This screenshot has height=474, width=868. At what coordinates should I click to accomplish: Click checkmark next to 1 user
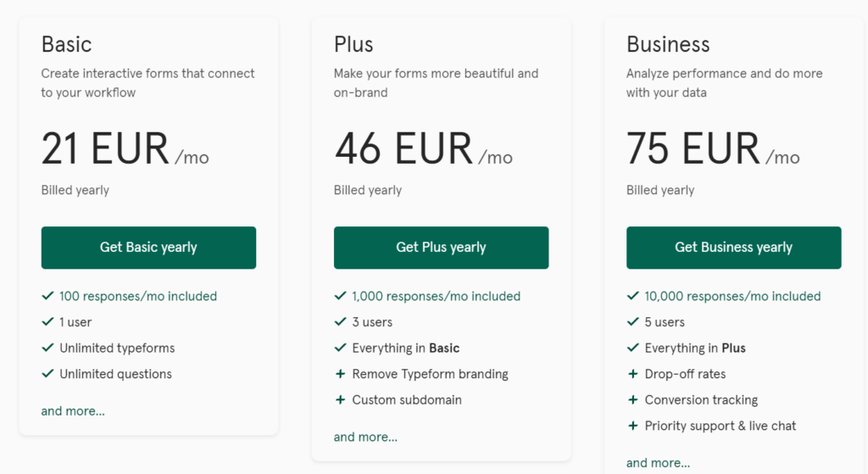pyautogui.click(x=47, y=322)
